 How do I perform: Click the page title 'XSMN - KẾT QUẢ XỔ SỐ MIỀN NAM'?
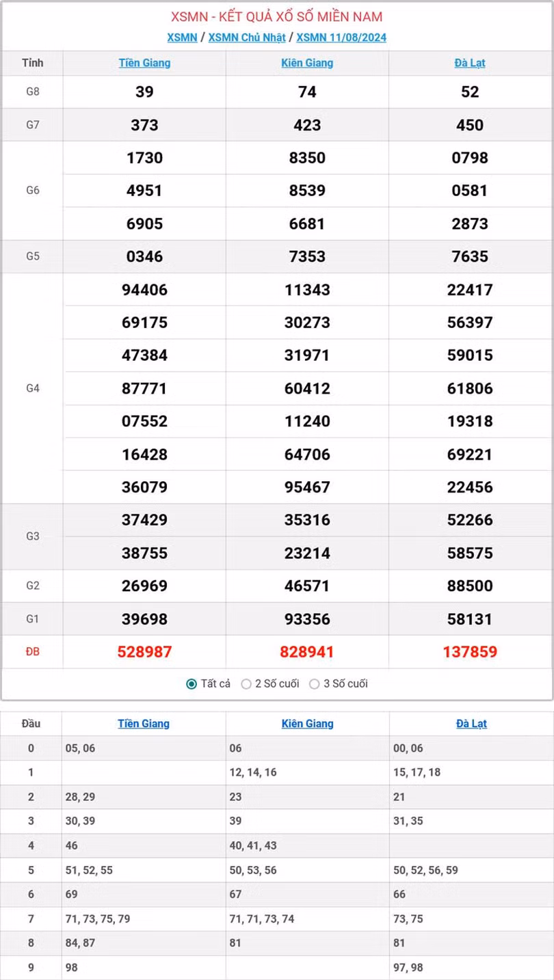[277, 17]
